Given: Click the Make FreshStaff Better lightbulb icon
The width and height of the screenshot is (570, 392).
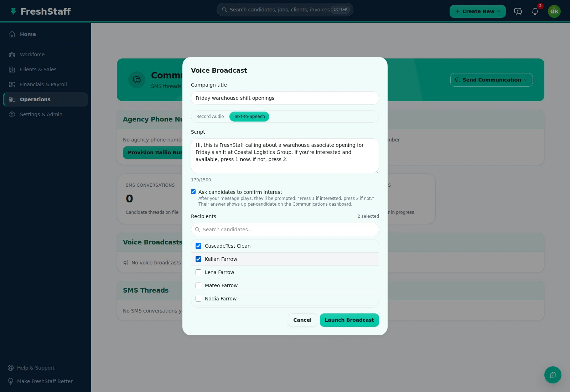Looking at the screenshot, I should coord(11,381).
